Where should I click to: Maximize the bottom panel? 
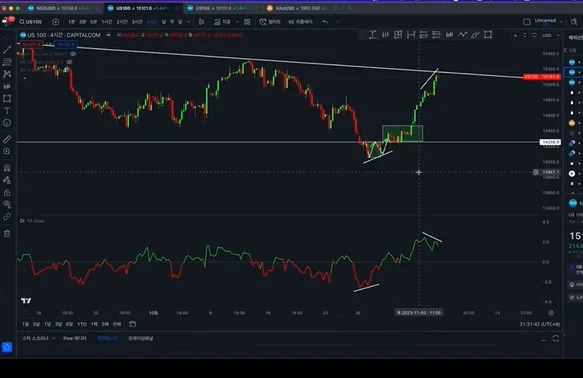[555, 339]
